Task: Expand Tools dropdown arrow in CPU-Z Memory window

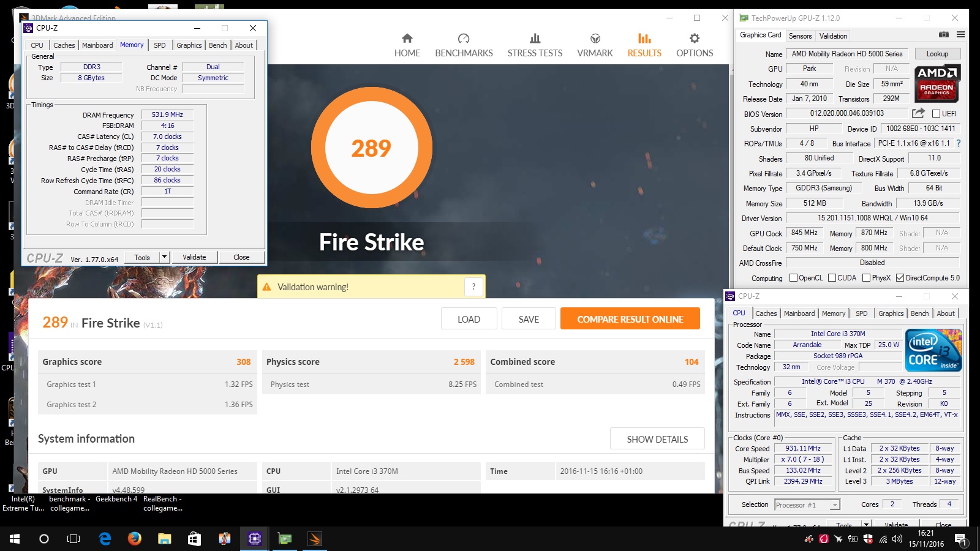Action: pyautogui.click(x=164, y=257)
